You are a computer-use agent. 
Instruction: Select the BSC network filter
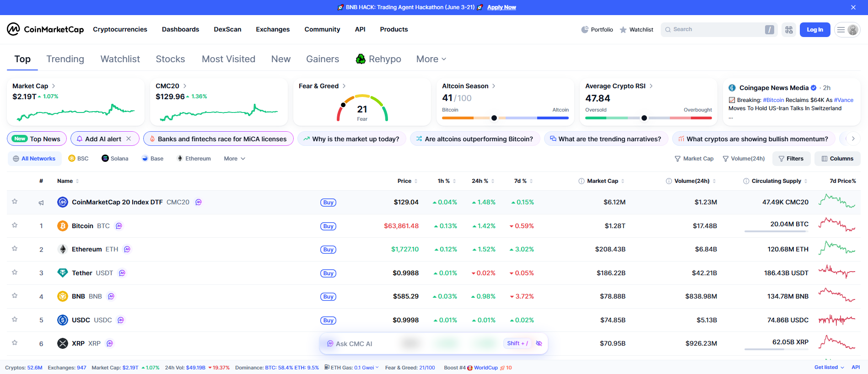[78, 159]
